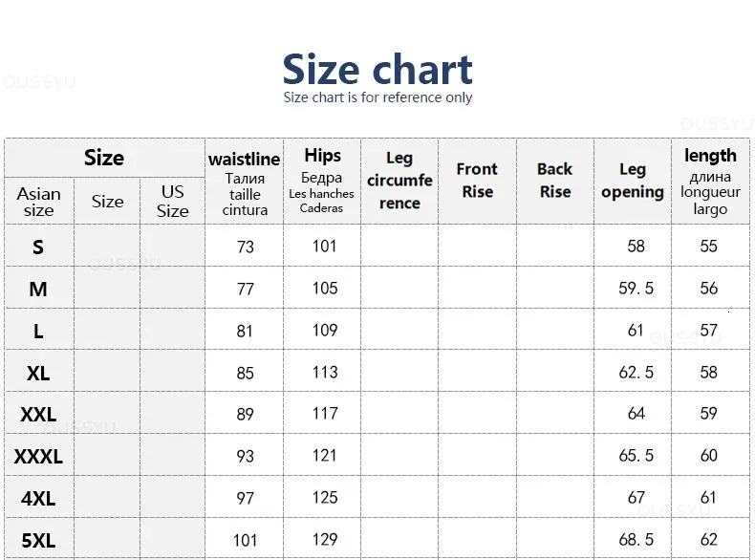This screenshot has width=755, height=560.
Task: Click the Size chart title
Action: 377,70
